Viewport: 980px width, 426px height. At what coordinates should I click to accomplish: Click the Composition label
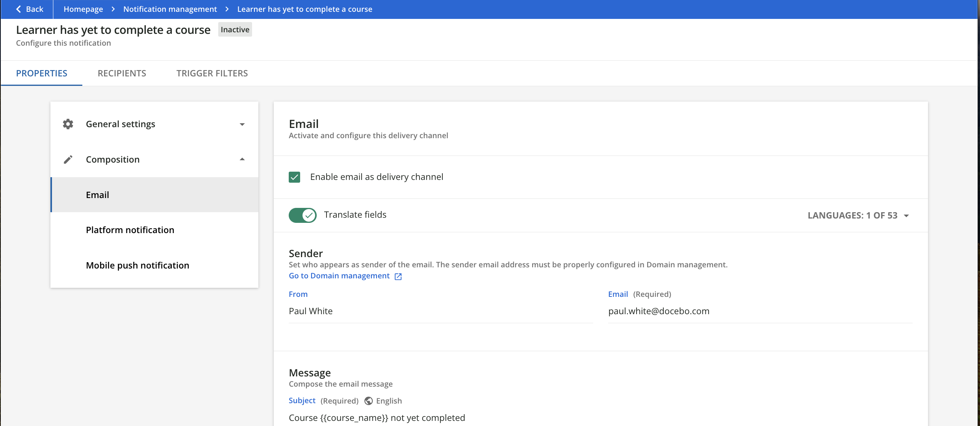(x=113, y=159)
